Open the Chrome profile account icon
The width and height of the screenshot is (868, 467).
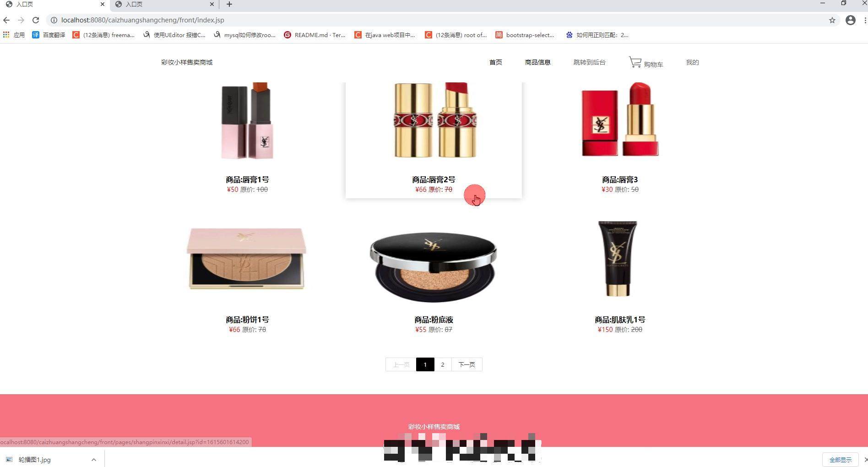coord(851,20)
